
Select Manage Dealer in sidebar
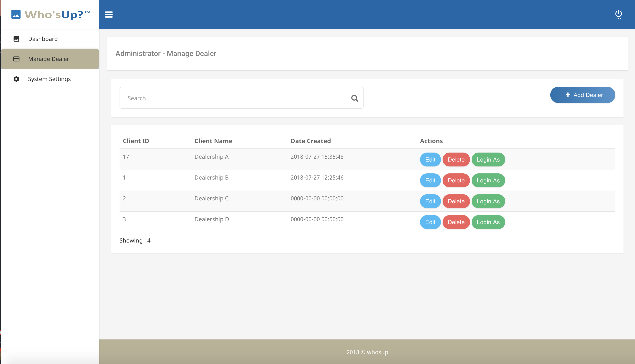pos(49,59)
